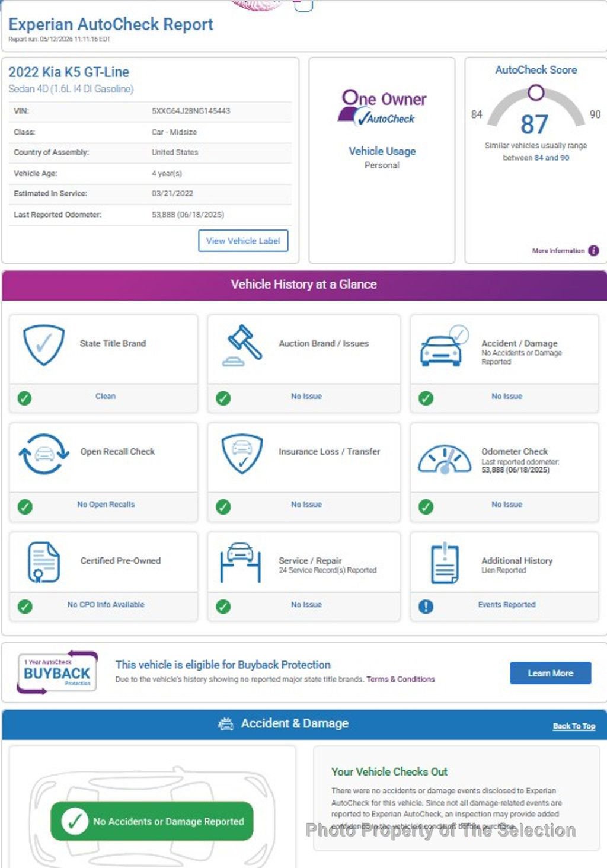Screen dimensions: 607x868
Task: Click the Odometer Check gauge icon
Action: click(445, 459)
